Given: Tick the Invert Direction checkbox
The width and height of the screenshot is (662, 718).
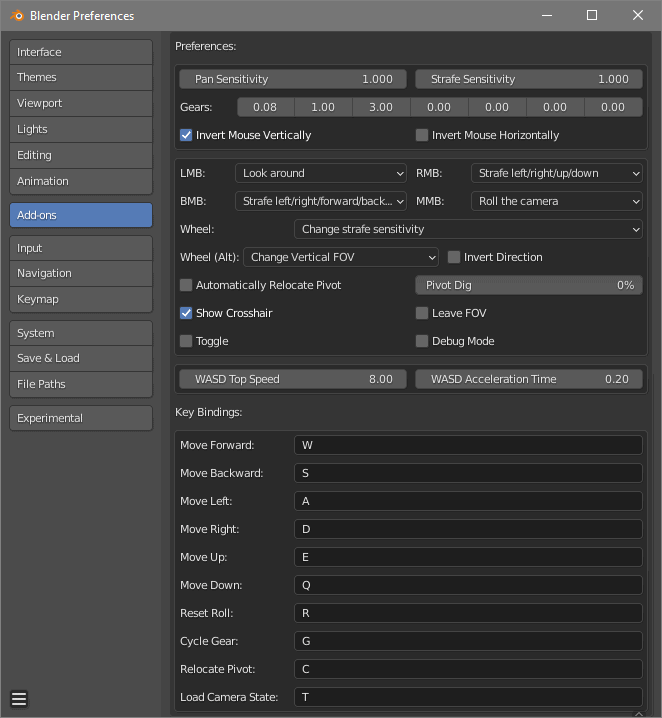Looking at the screenshot, I should 454,257.
